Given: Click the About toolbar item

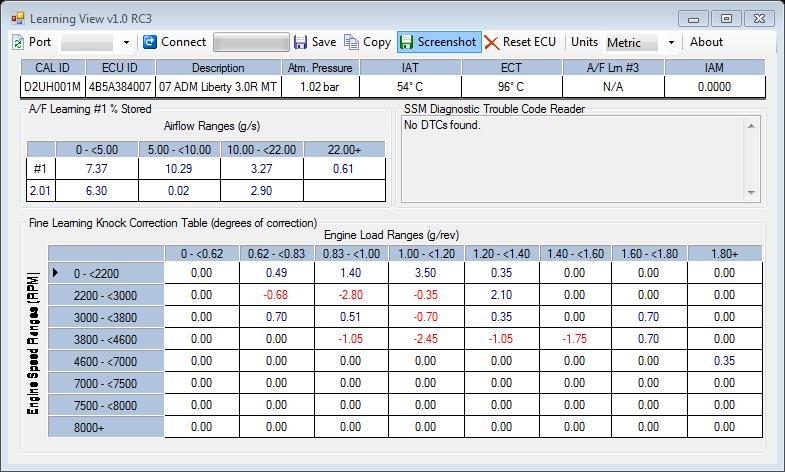Looking at the screenshot, I should pos(706,42).
